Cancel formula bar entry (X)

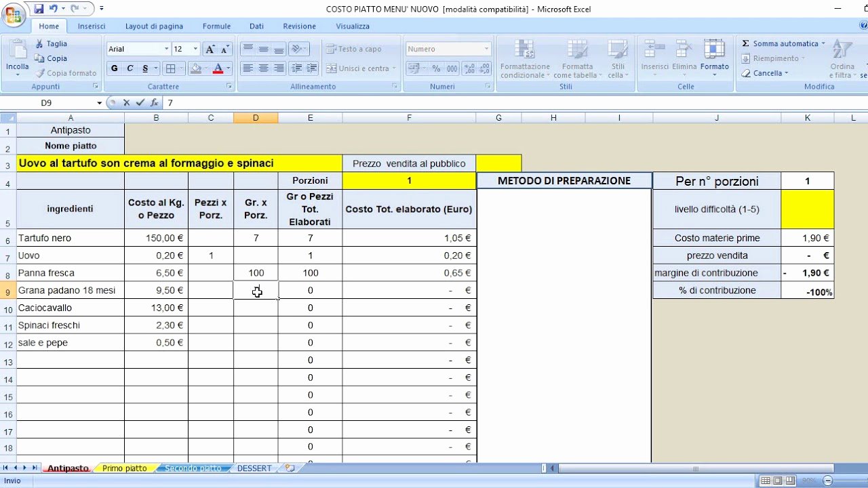pos(126,103)
